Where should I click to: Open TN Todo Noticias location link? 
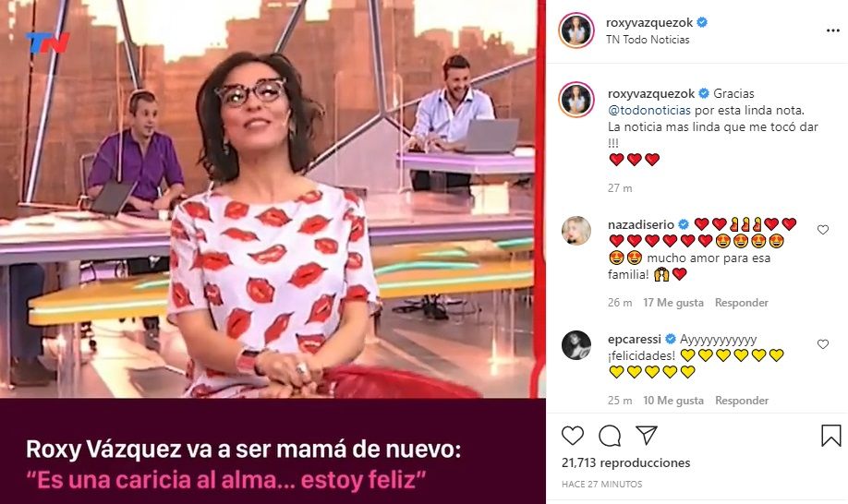[x=648, y=40]
